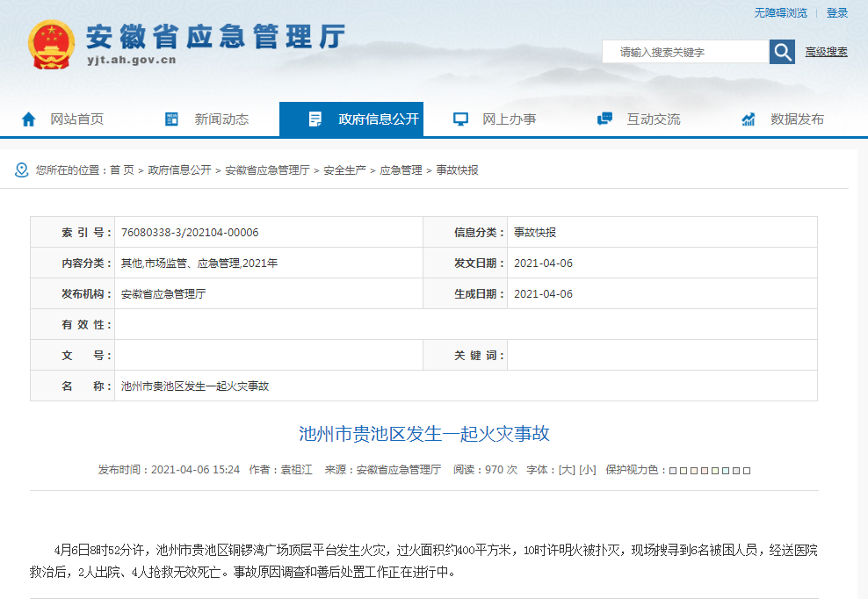Click 应急管理 in the breadcrumb
The image size is (868, 599).
(401, 170)
